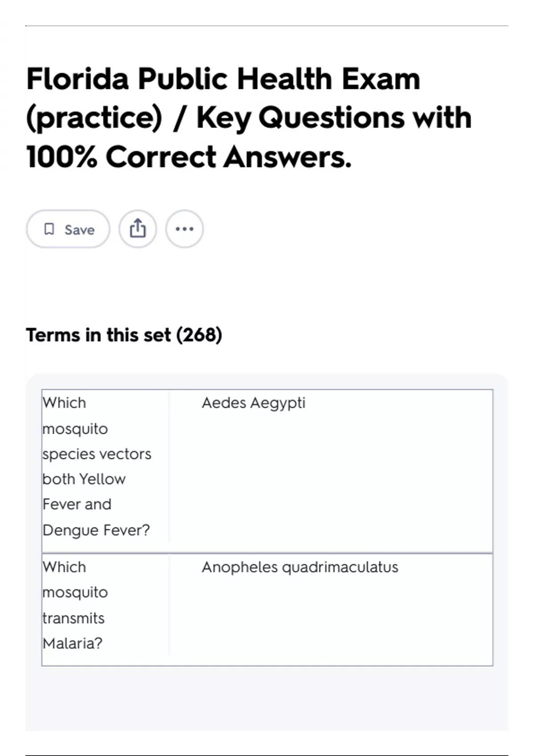Click the 'both Yellow' text line
Screen dimensions: 534x756
click(84, 479)
